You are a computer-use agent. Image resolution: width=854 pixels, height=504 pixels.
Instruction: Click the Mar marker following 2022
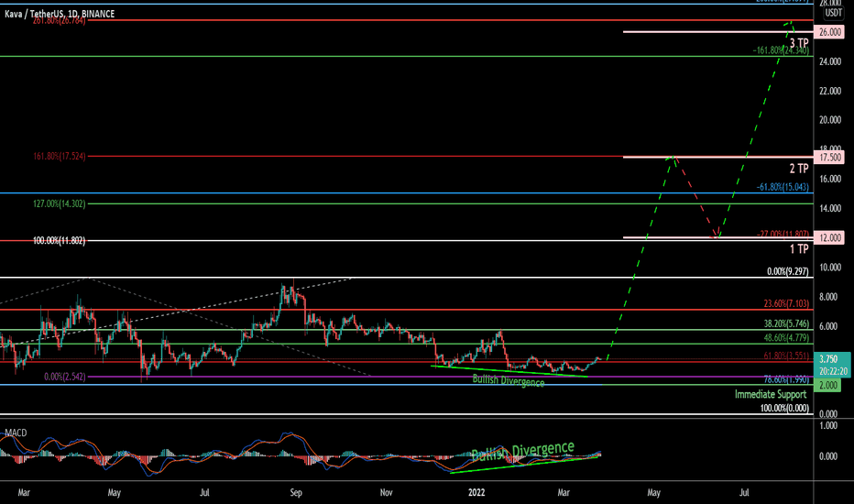(564, 493)
